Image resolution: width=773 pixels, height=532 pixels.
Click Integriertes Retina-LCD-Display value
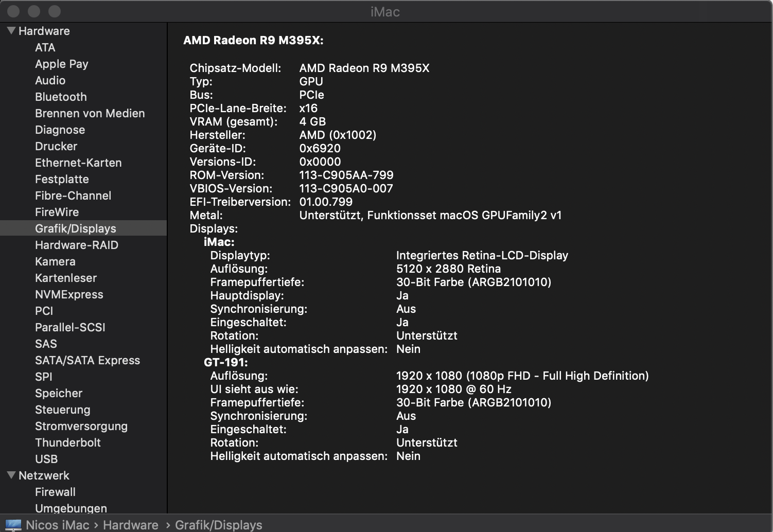482,255
